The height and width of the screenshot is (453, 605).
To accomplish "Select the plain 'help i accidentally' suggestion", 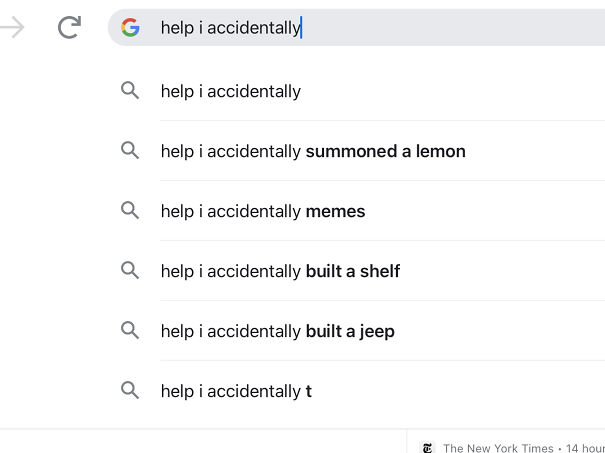I will pyautogui.click(x=231, y=91).
